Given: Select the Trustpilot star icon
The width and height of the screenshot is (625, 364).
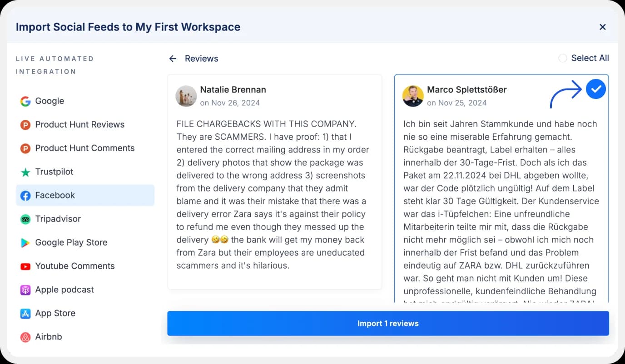Looking at the screenshot, I should pyautogui.click(x=26, y=172).
